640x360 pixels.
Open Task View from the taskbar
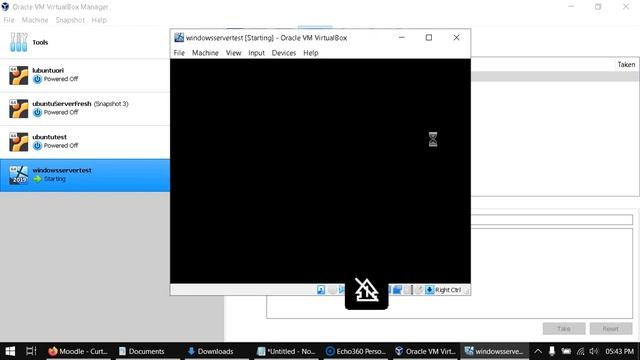(31, 351)
